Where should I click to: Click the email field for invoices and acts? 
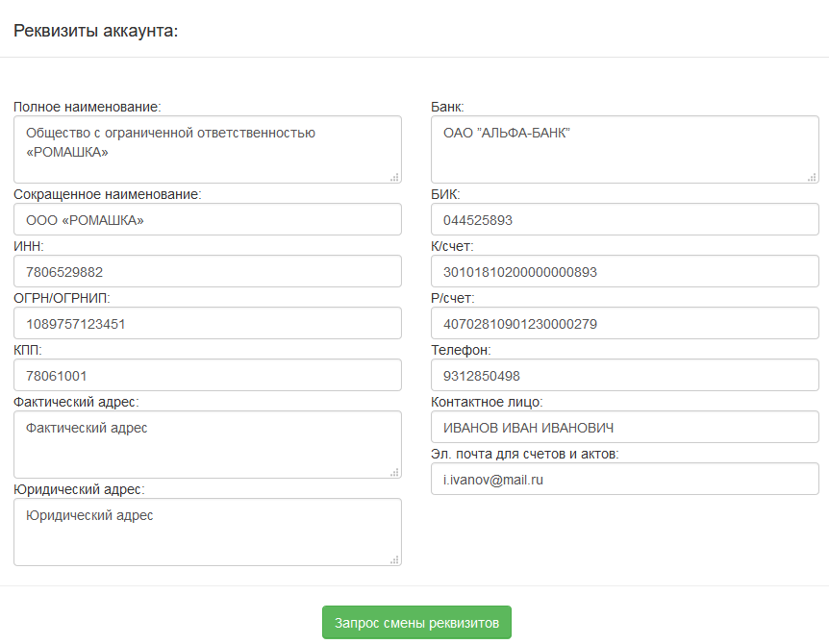(624, 479)
